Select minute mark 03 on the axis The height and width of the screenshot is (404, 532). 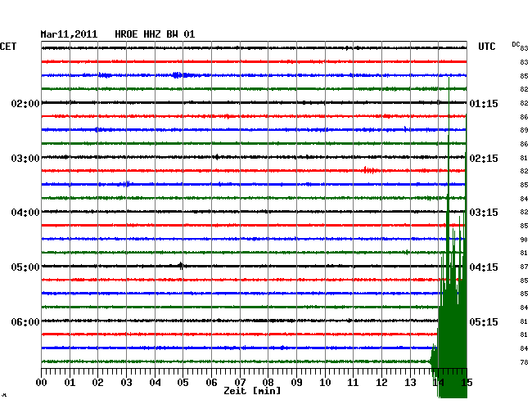click(127, 383)
